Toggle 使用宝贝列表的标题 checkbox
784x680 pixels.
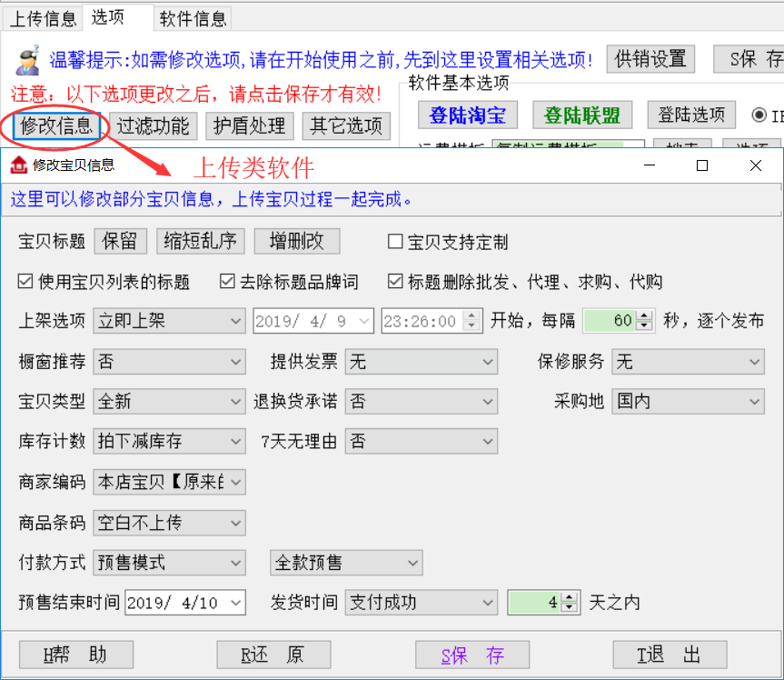point(25,282)
